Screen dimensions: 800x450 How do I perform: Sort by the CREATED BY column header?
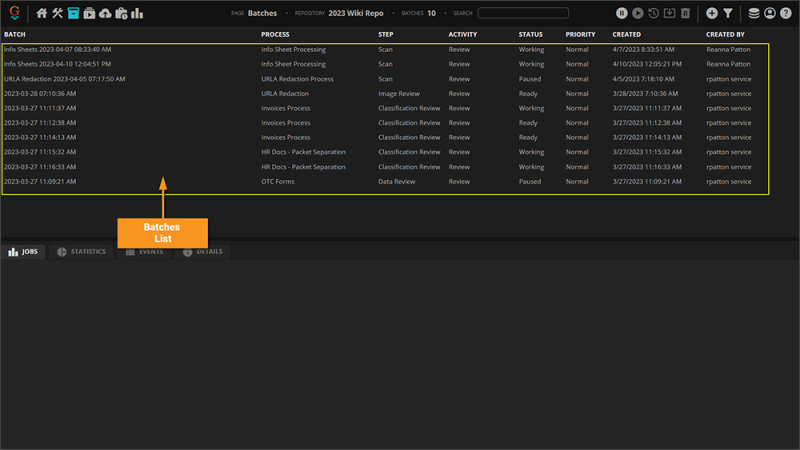pyautogui.click(x=725, y=34)
